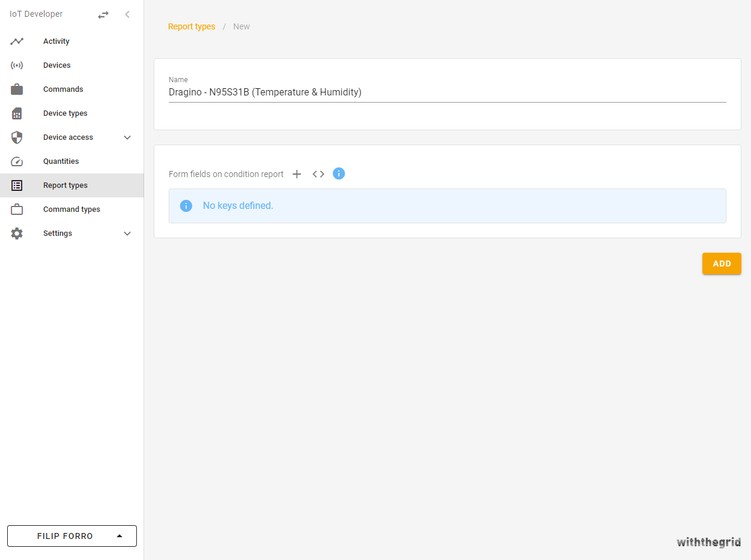Expand the Device access submenu
The image size is (751, 560).
coord(127,137)
